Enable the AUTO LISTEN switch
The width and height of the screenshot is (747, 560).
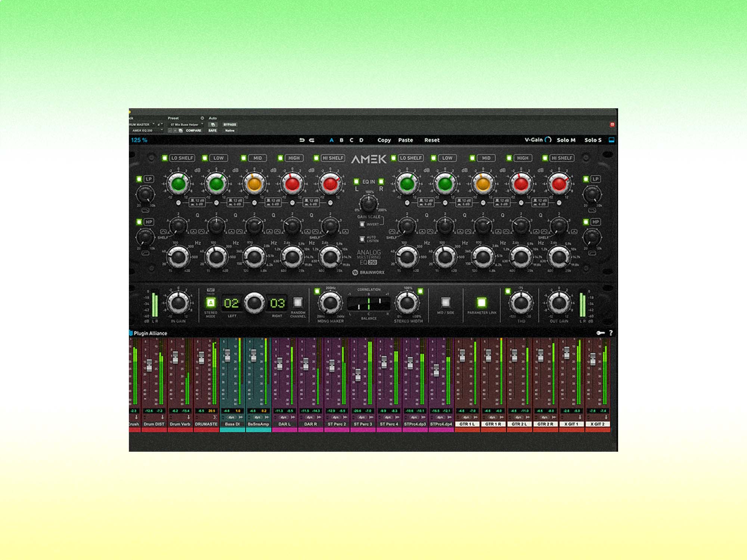tap(362, 239)
